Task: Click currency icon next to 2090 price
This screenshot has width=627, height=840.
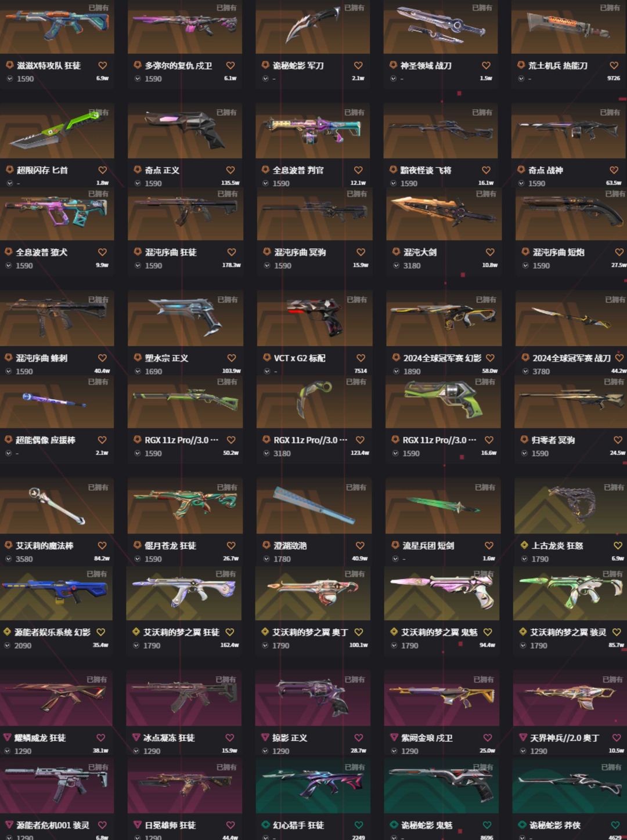Action: coord(8,645)
